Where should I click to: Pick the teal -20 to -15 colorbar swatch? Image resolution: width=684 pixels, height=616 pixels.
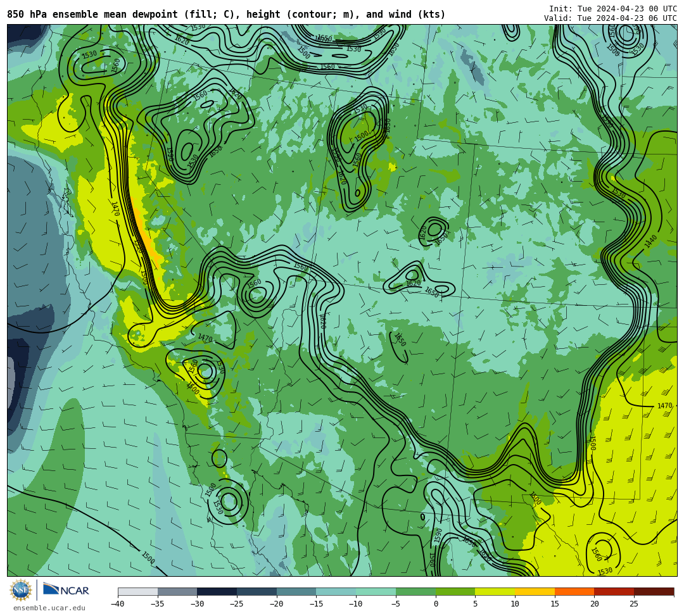[296, 591]
